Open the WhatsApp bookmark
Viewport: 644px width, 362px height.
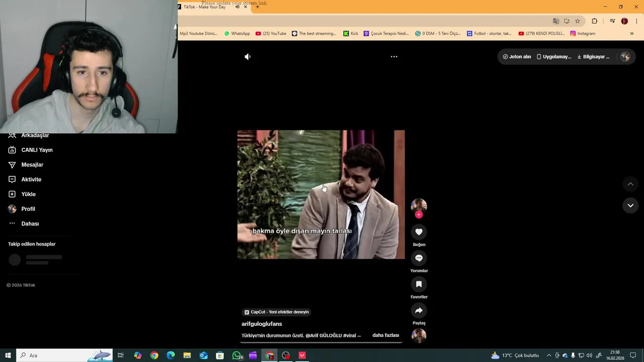pos(237,34)
